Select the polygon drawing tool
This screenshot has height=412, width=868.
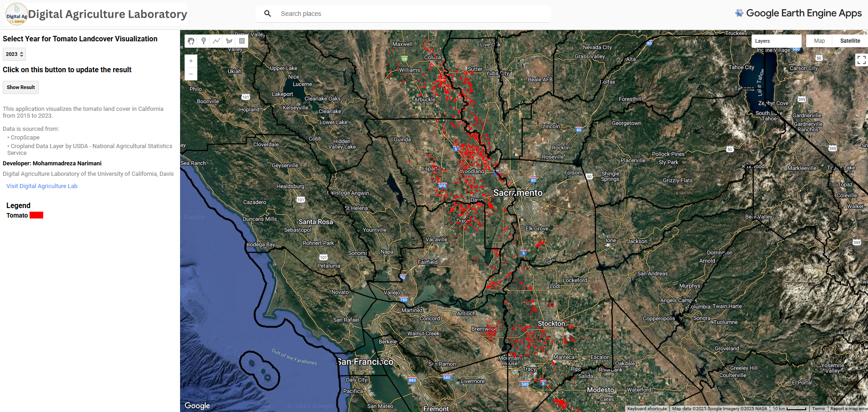tap(229, 41)
